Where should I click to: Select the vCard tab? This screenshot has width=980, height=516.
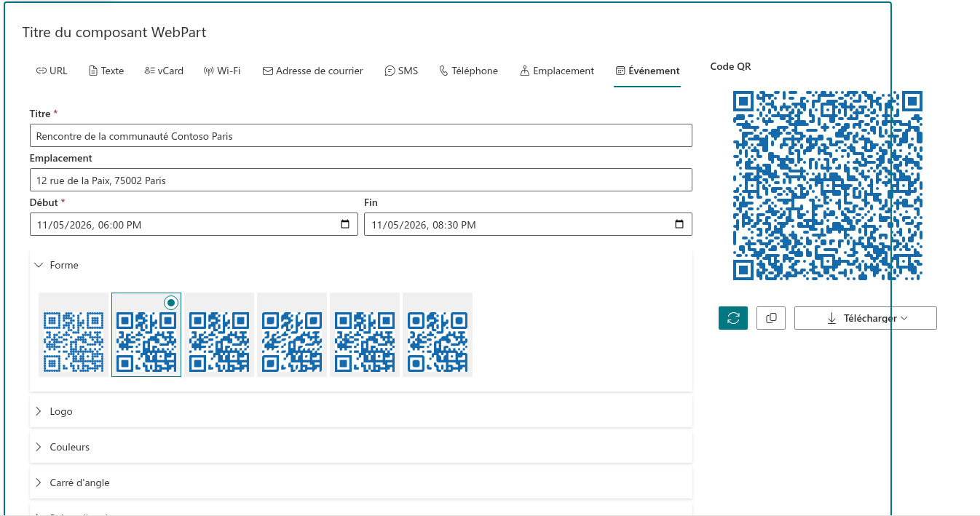pos(164,71)
